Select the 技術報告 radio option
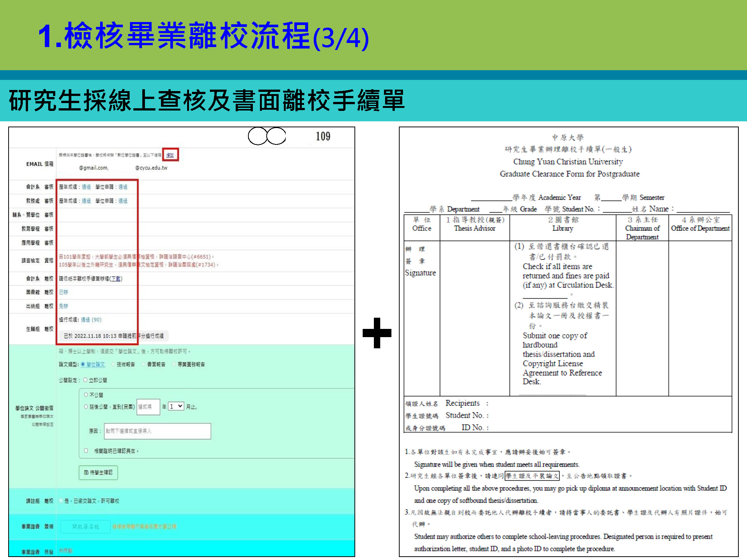 coord(113,364)
